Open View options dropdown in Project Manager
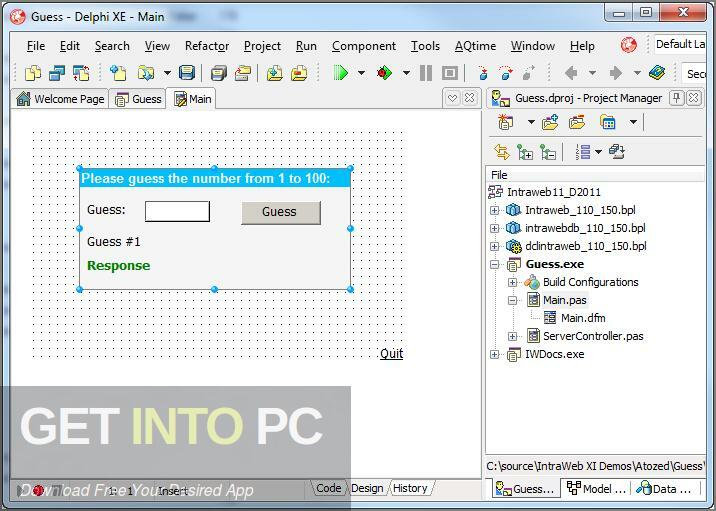Image resolution: width=716 pixels, height=511 pixels. point(633,122)
